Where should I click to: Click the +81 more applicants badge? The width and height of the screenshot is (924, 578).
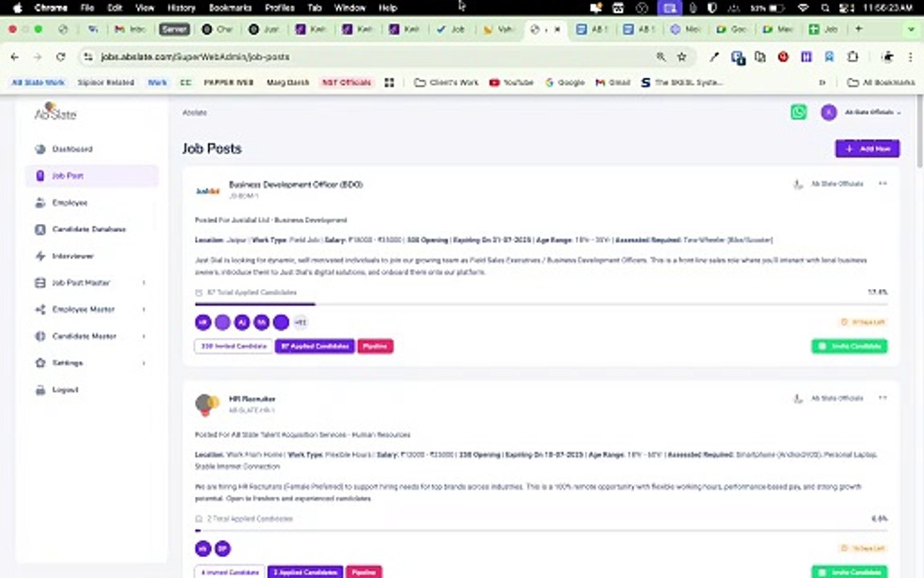coord(301,323)
